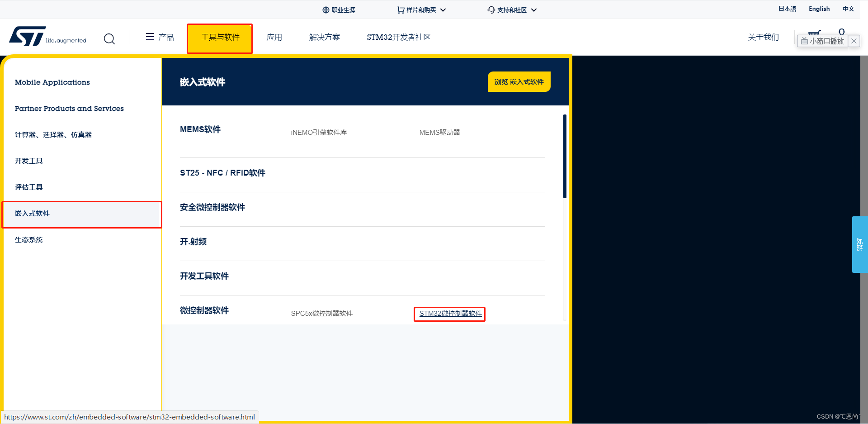Open the MEMS驱动器 link
This screenshot has height=424, width=868.
pyautogui.click(x=439, y=132)
